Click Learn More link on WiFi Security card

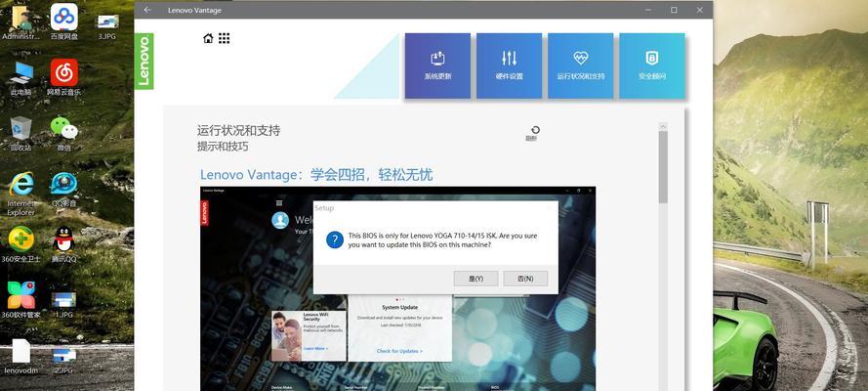(315, 348)
